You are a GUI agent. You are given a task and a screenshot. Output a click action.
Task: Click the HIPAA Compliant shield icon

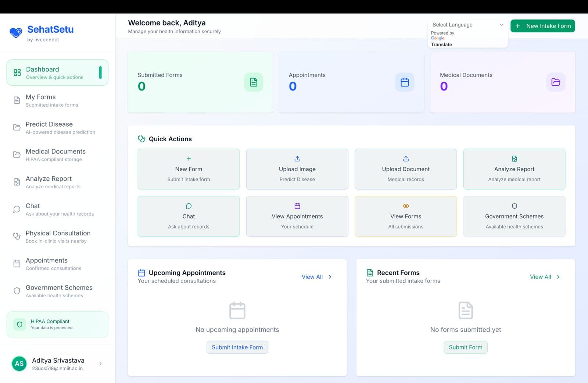tap(20, 325)
